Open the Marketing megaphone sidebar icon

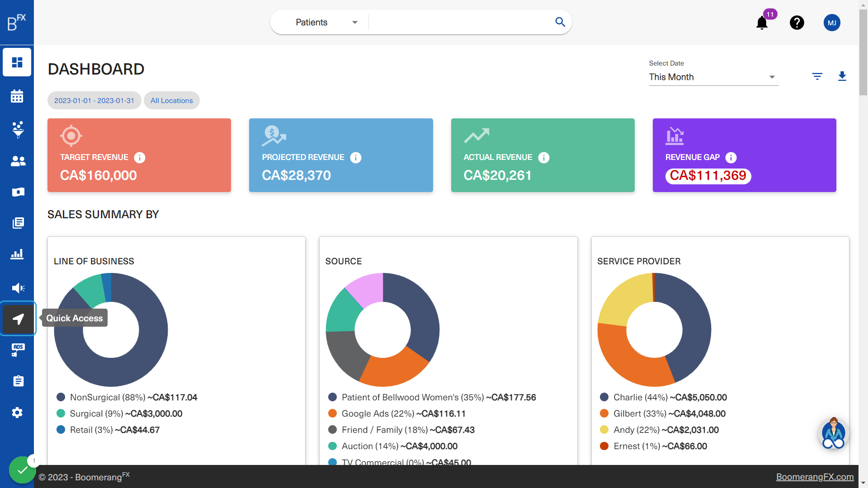18,288
